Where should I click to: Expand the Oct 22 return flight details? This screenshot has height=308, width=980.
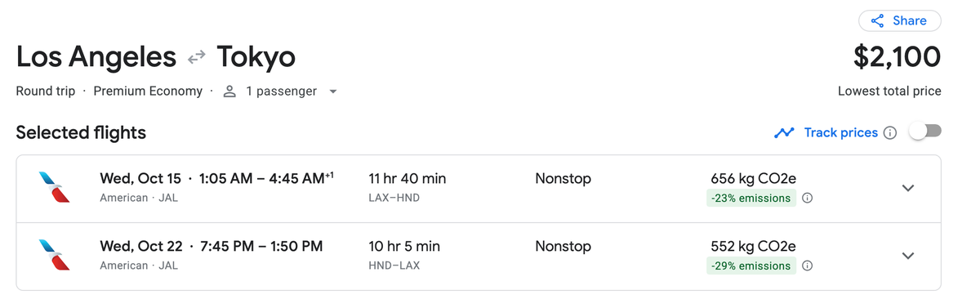(x=907, y=256)
